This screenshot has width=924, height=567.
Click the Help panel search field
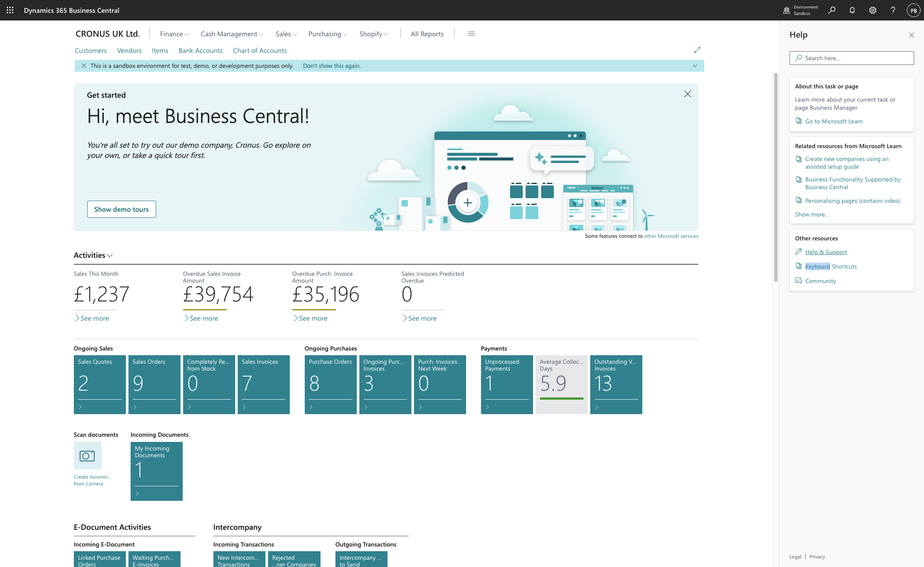[x=852, y=58]
